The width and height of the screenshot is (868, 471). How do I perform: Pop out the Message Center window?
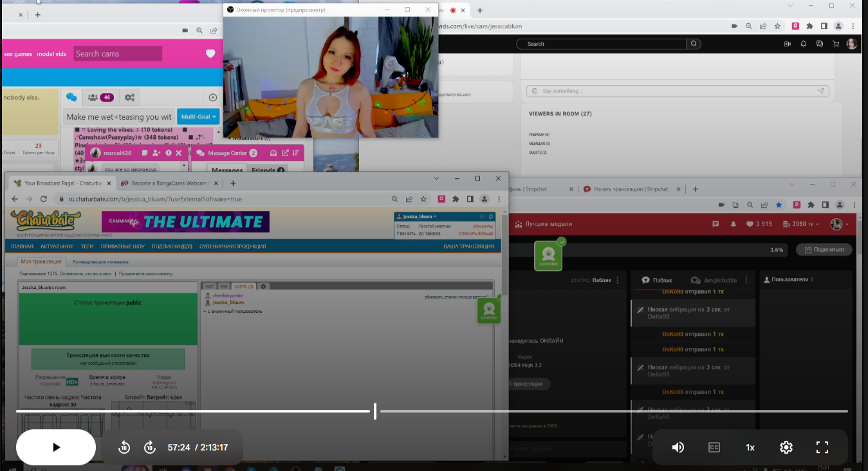(x=284, y=153)
